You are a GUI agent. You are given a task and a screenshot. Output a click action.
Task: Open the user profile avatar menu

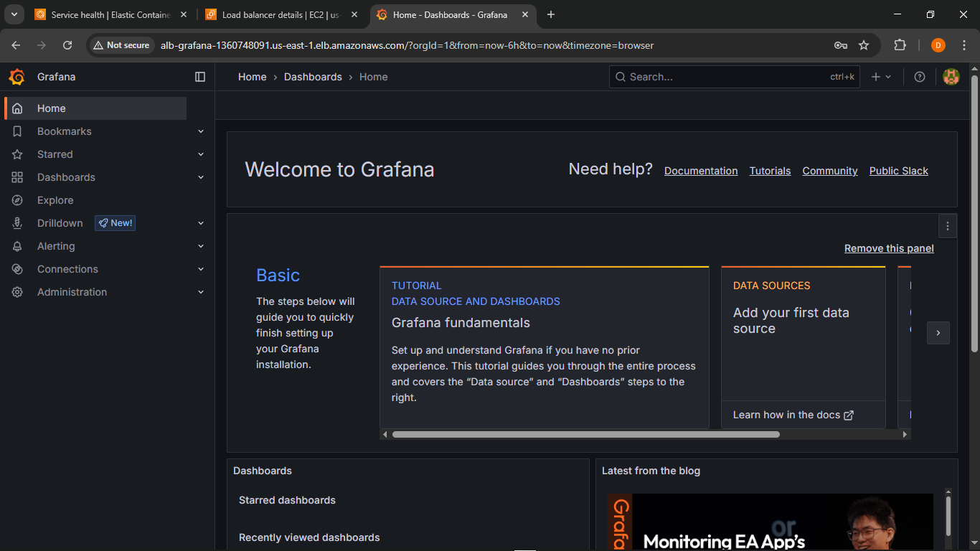point(951,77)
